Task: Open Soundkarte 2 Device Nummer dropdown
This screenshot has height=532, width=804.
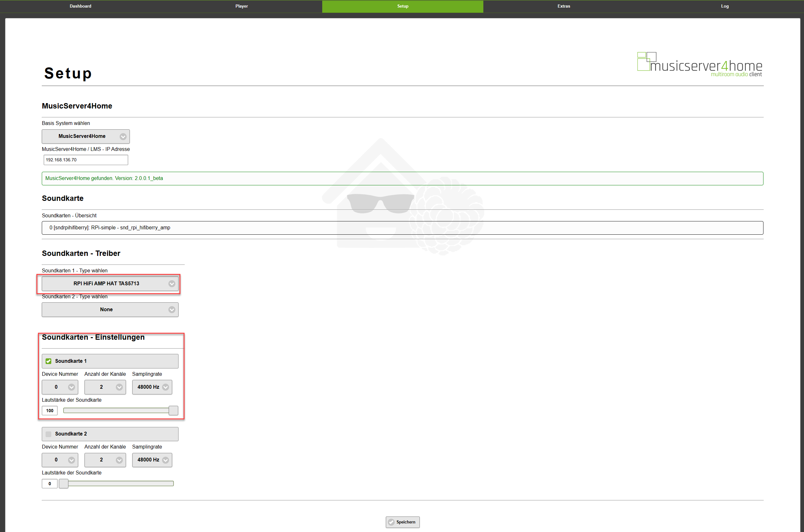Action: (x=60, y=460)
